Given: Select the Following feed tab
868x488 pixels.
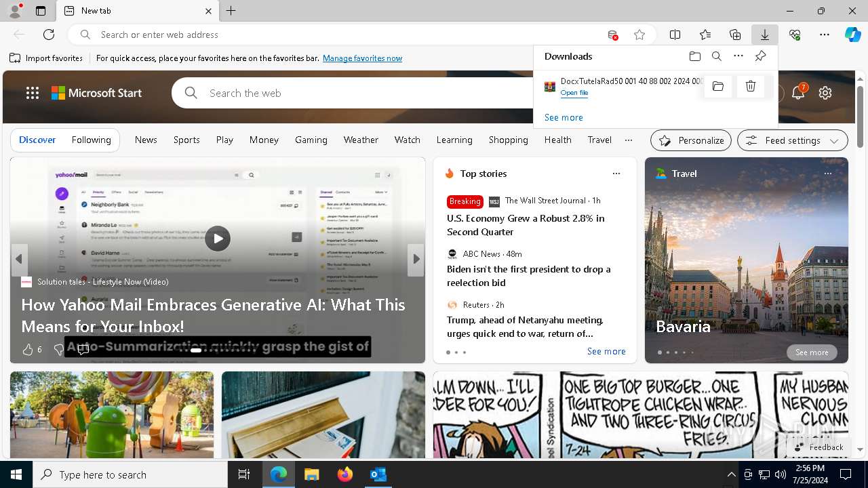Looking at the screenshot, I should tap(91, 140).
